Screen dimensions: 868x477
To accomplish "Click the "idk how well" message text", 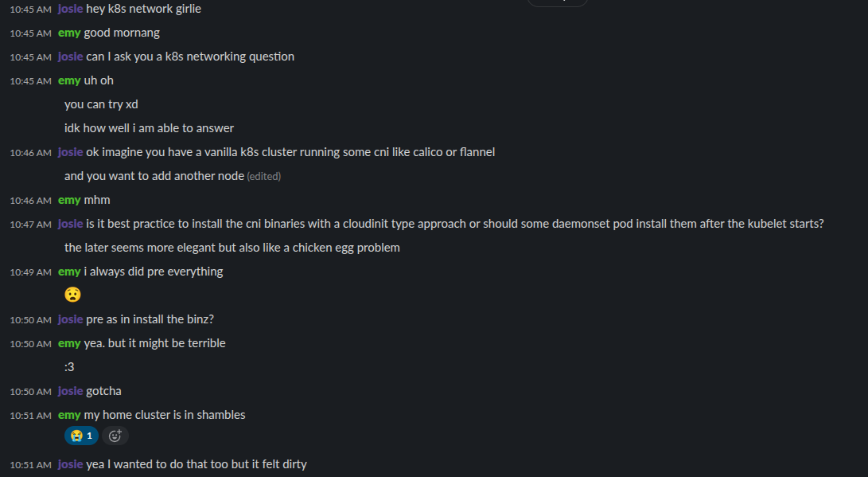I will point(149,128).
